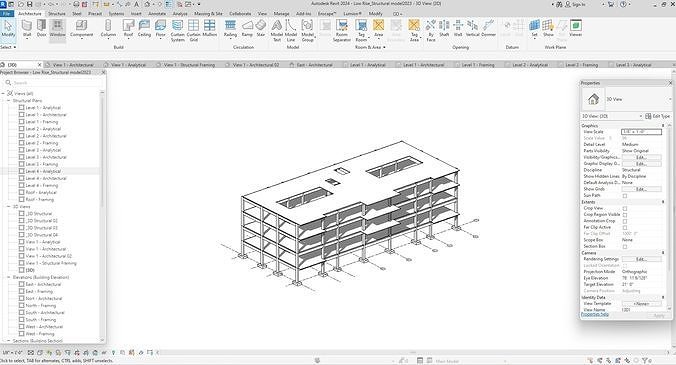This screenshot has width=676, height=365.
Task: Select the Ceiling tool
Action: 144,28
